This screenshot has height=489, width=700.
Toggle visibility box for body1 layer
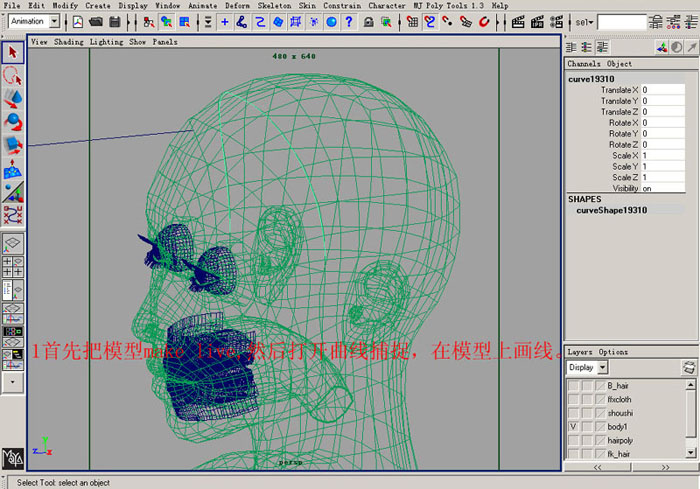(573, 426)
